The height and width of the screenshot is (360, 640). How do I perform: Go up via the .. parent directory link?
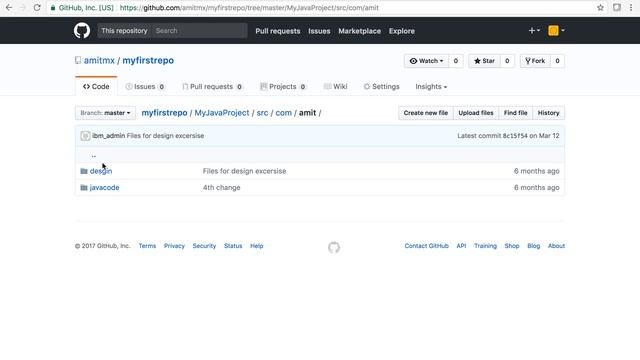94,155
